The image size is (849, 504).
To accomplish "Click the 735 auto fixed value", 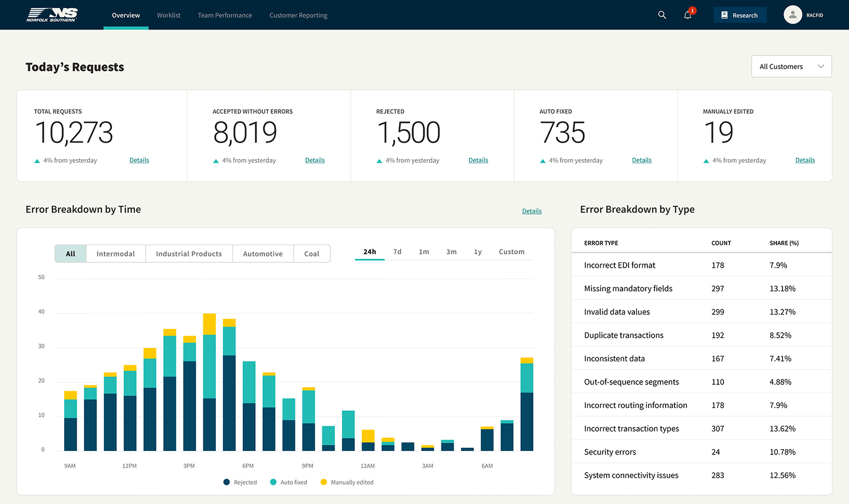I will (562, 133).
